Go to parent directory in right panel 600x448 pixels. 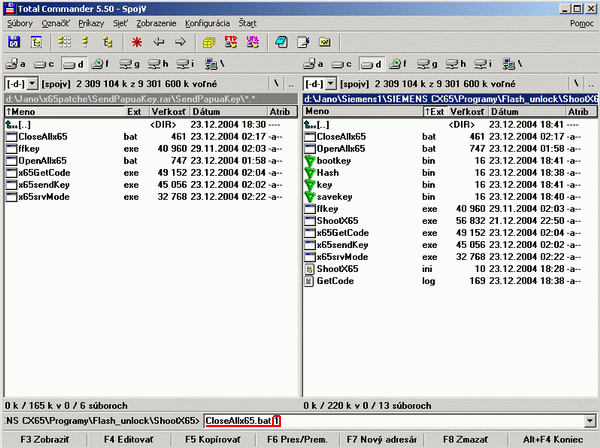click(x=591, y=83)
